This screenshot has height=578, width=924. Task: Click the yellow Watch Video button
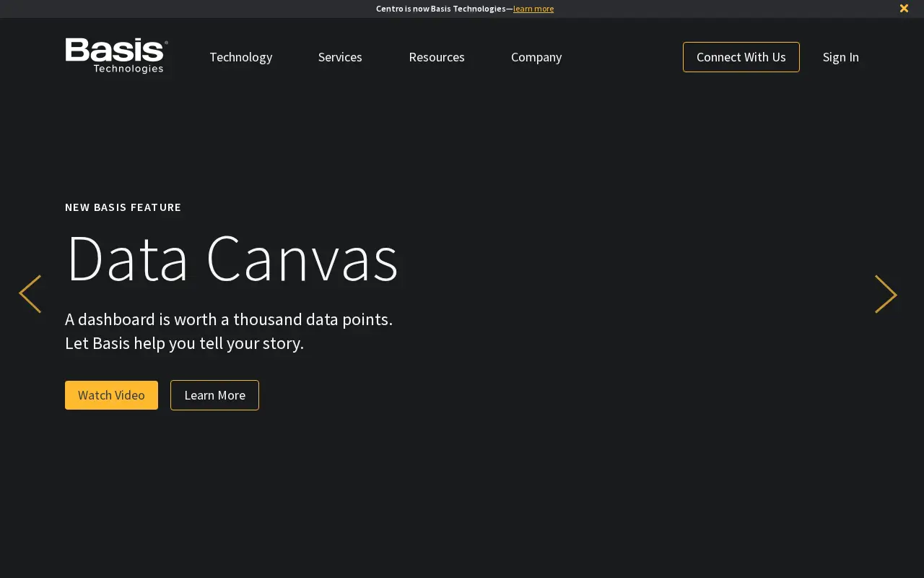pyautogui.click(x=111, y=395)
